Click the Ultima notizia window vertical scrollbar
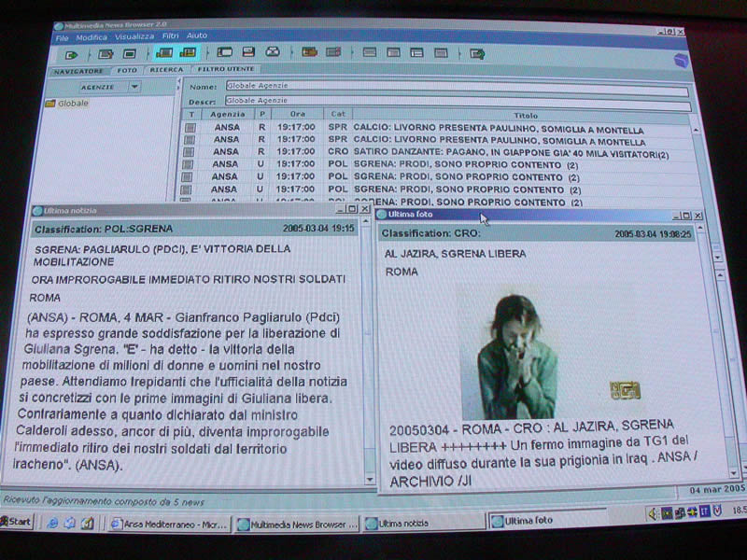 pyautogui.click(x=367, y=355)
